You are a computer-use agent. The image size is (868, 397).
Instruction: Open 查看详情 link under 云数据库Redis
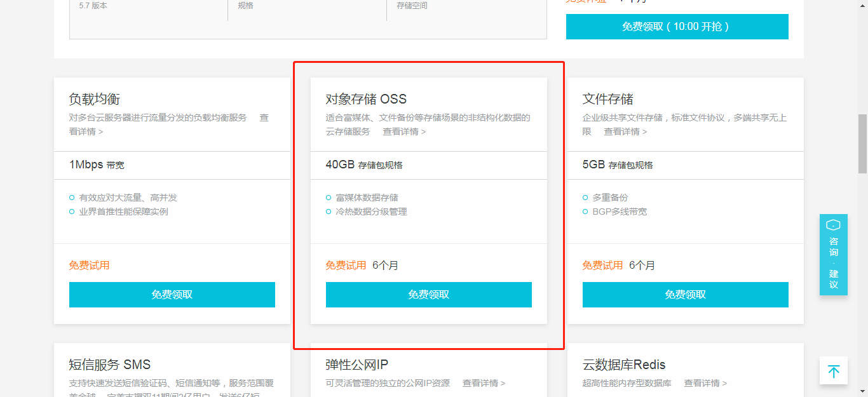pyautogui.click(x=705, y=383)
